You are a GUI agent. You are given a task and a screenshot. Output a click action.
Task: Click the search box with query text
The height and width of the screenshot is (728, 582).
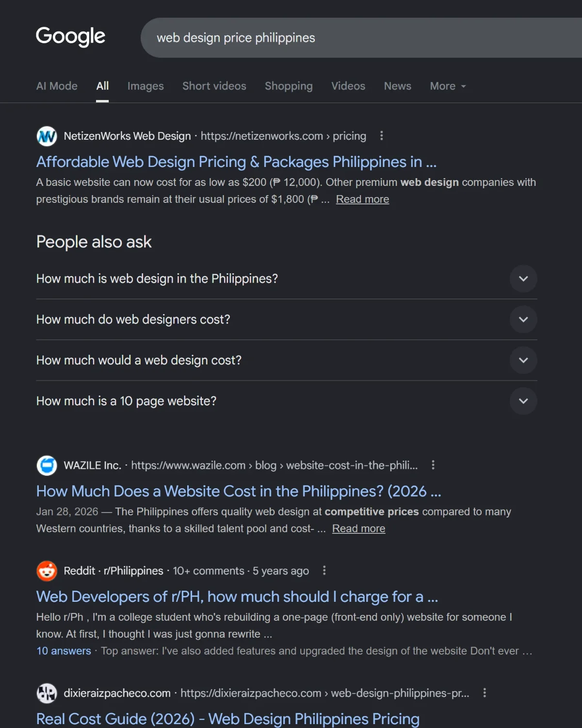[361, 38]
